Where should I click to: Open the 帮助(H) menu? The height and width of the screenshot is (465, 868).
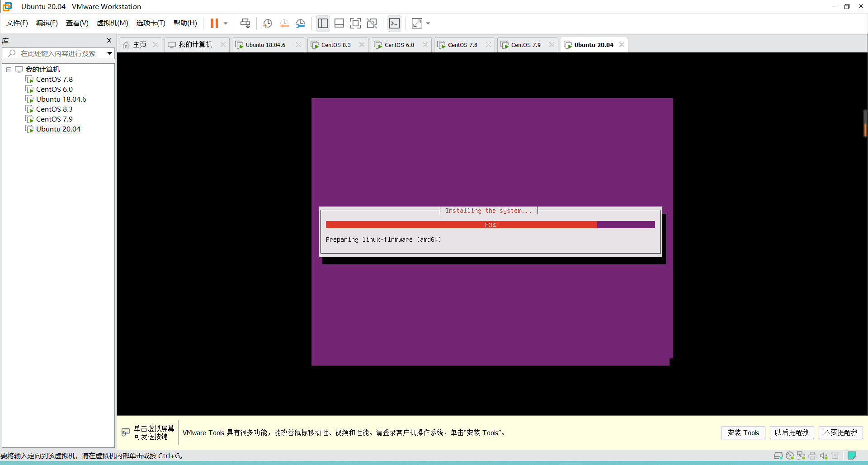[185, 23]
